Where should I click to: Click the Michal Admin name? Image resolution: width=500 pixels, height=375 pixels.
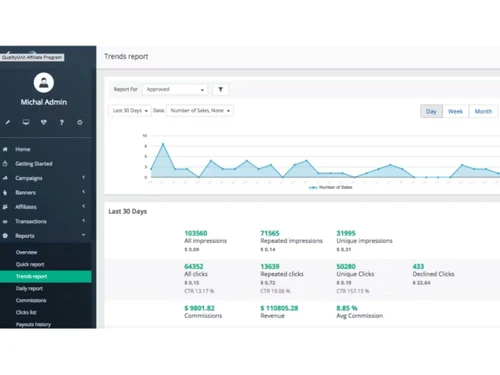pyautogui.click(x=44, y=102)
